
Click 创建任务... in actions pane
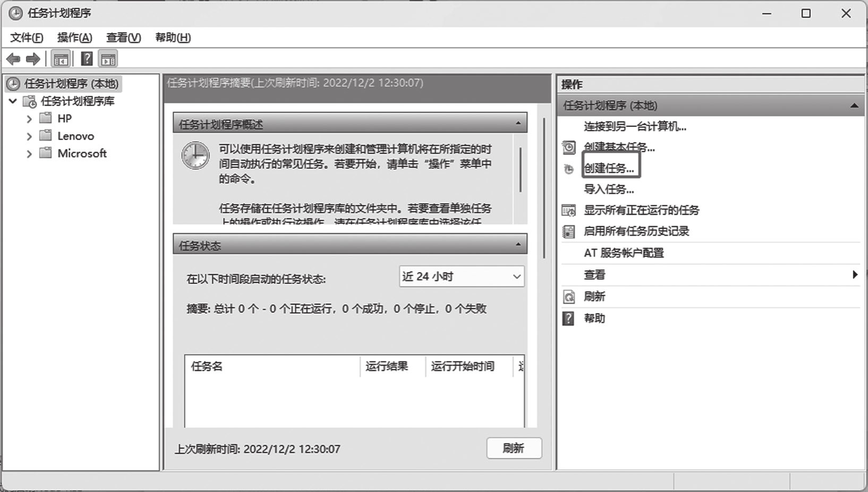click(609, 168)
